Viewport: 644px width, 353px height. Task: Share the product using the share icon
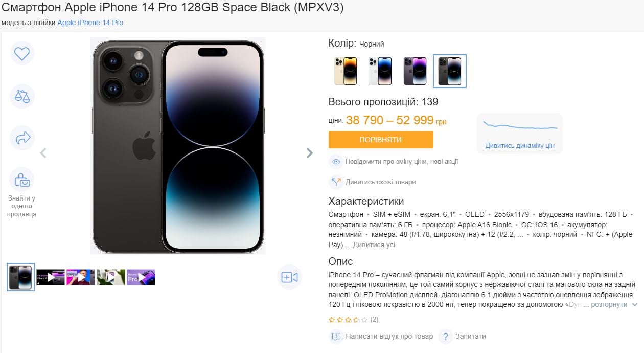point(21,138)
